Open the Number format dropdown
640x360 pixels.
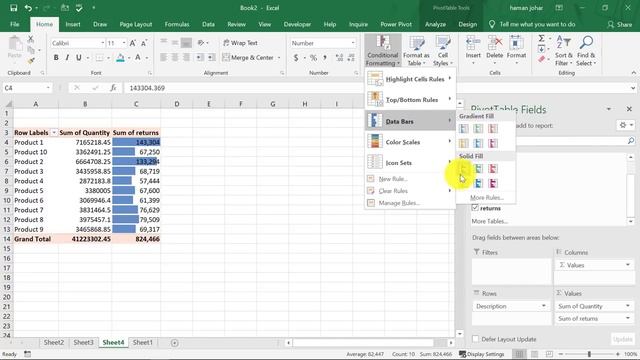tap(353, 43)
